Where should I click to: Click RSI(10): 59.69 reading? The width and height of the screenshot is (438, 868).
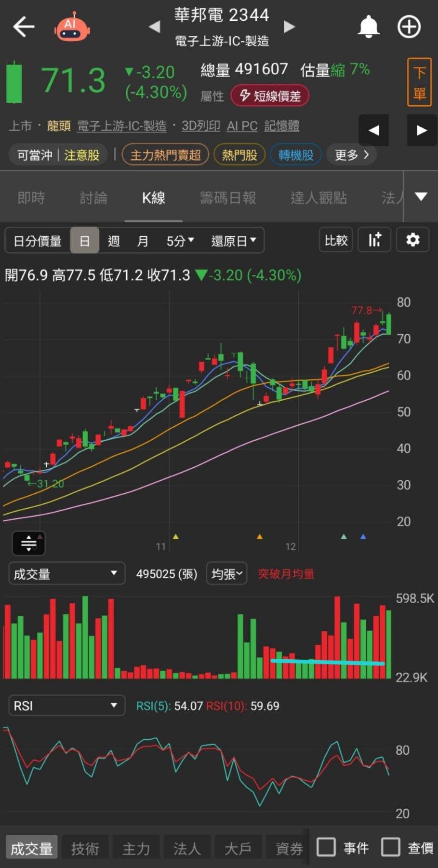[242, 706]
